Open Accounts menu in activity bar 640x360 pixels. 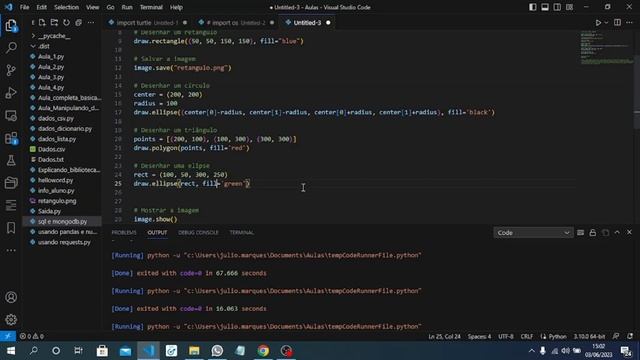point(11,297)
